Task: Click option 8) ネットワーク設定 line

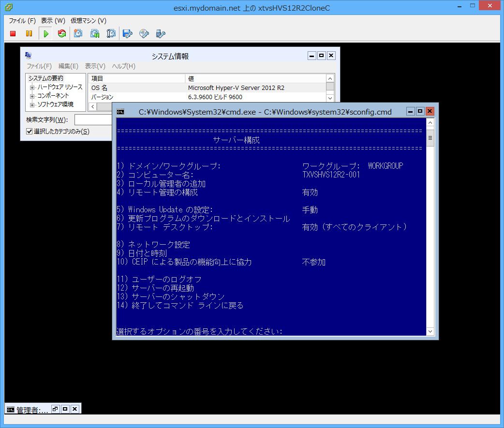Action: [153, 245]
